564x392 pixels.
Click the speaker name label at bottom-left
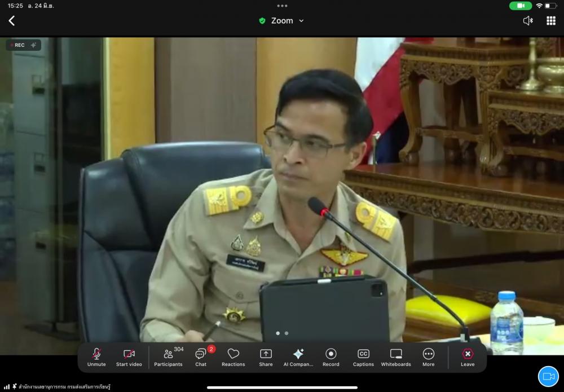point(64,387)
